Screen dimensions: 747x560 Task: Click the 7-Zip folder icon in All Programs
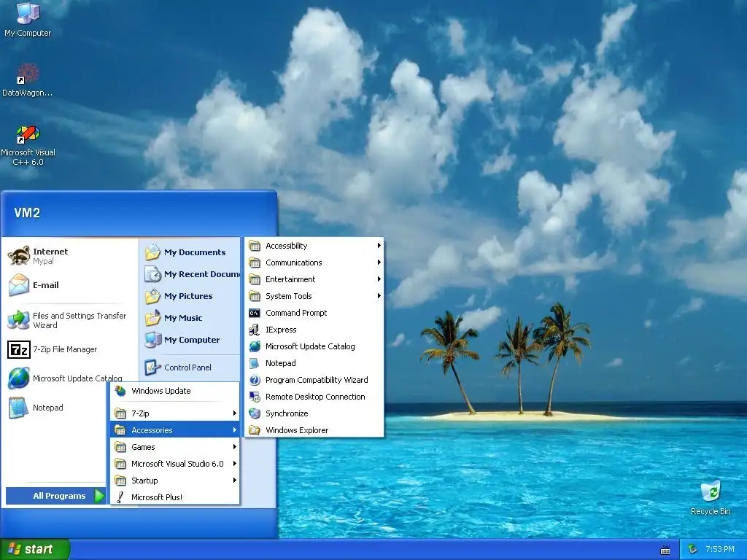(x=120, y=413)
